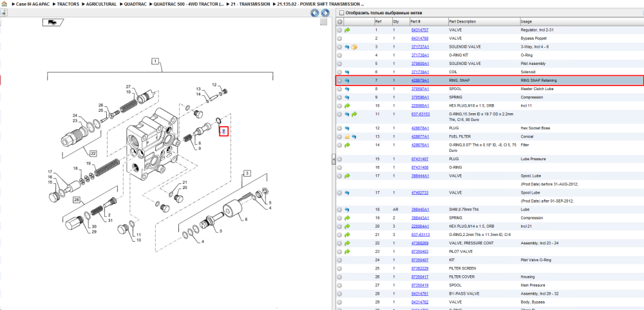The width and height of the screenshot is (644, 310).
Task: Open 'QUADTRAC 500 - 4WD TRACTOR' breadcrumb
Action: point(189,4)
